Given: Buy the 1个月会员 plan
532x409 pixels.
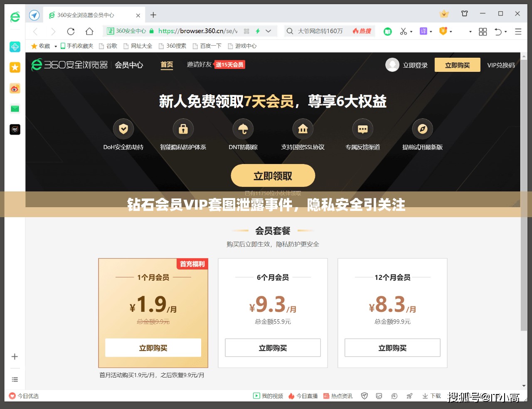Looking at the screenshot, I should (153, 348).
